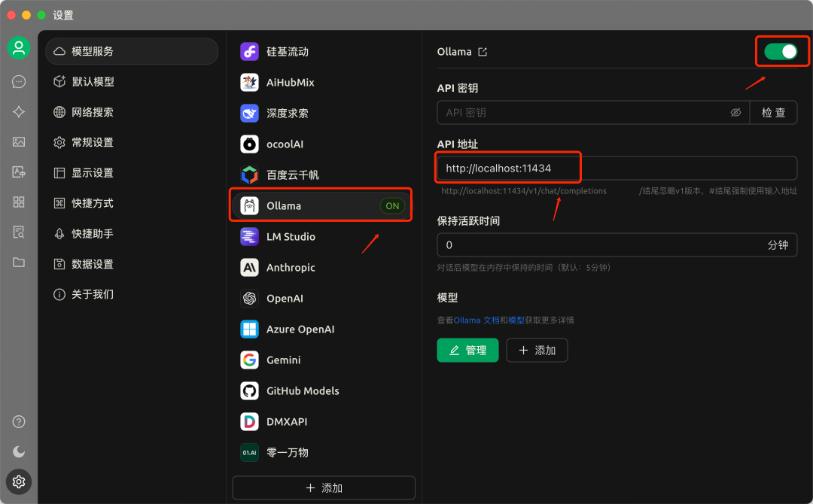Click the 添加 model button
The height and width of the screenshot is (504, 813).
click(x=537, y=350)
